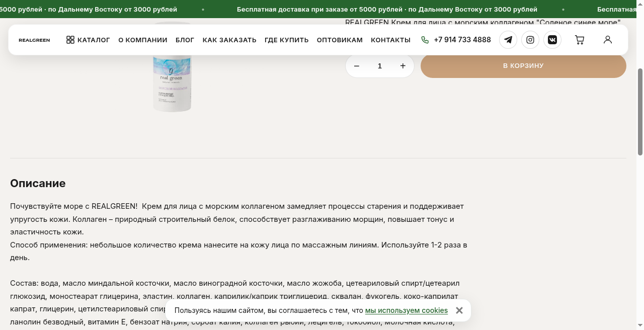Click the REALGREEN logo

(x=34, y=40)
